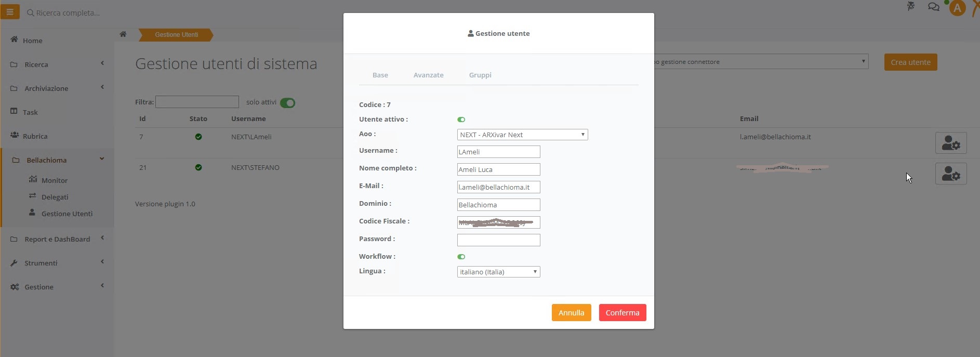980x357 pixels.
Task: Open the user avatar A menu
Action: click(957, 8)
